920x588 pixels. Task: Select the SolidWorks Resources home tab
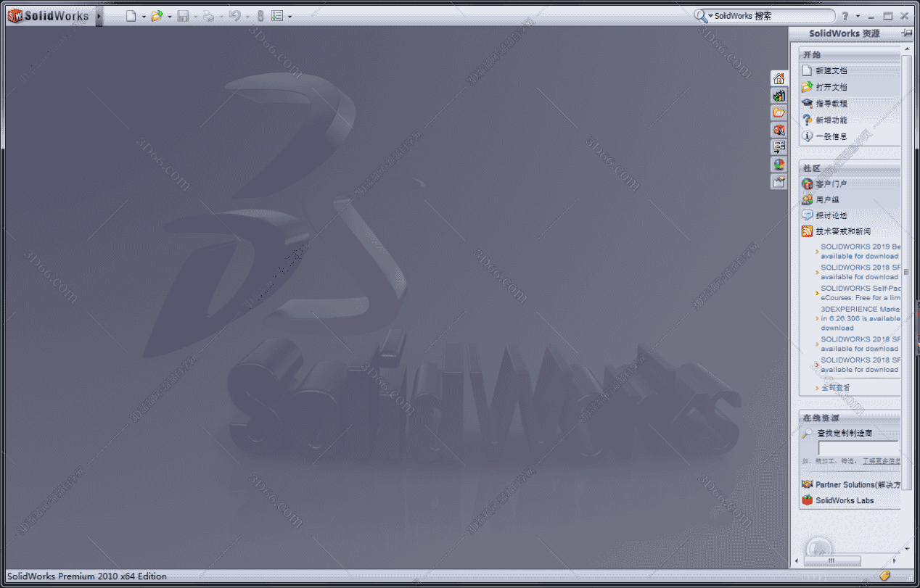[779, 78]
